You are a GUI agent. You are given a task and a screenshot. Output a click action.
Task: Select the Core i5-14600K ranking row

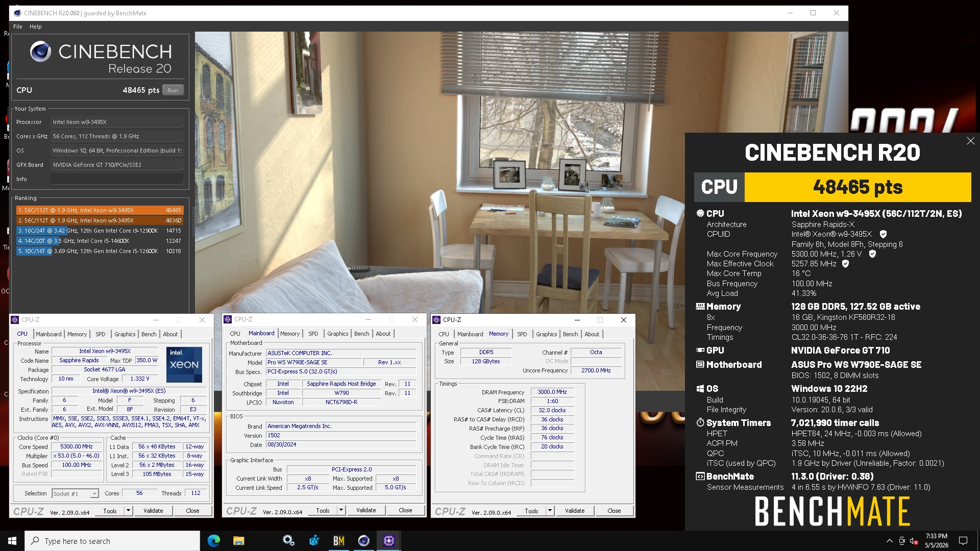(100, 241)
